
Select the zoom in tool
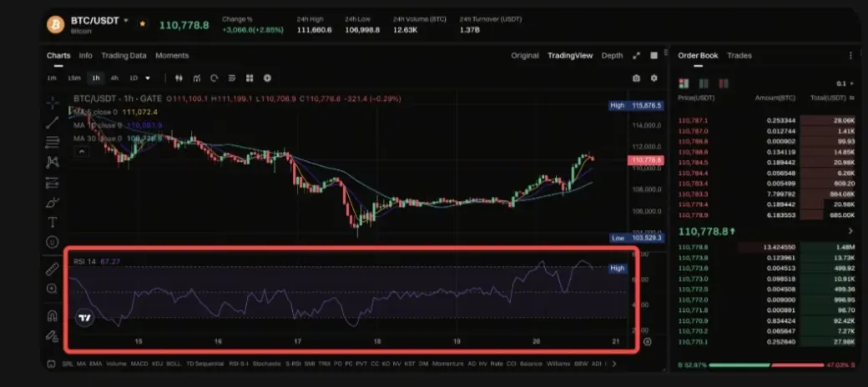click(x=53, y=289)
